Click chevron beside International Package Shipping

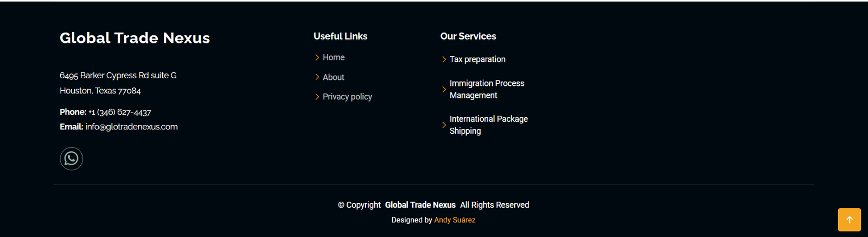click(x=444, y=125)
